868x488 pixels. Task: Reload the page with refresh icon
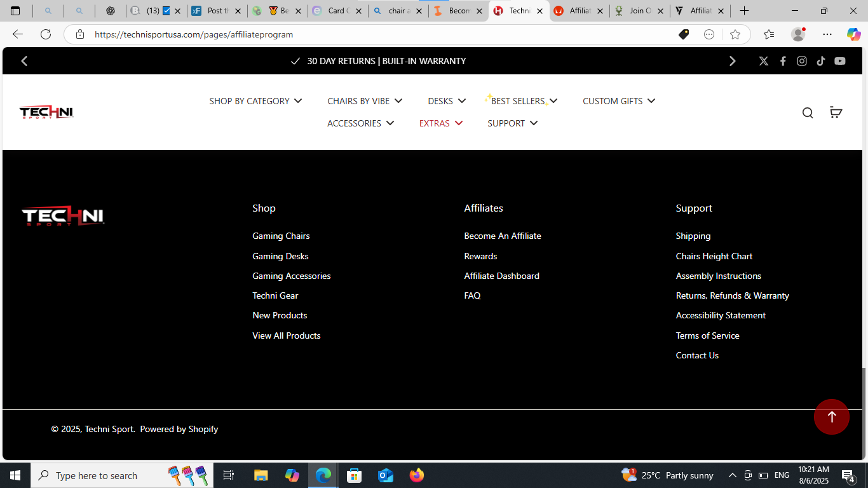coord(46,34)
